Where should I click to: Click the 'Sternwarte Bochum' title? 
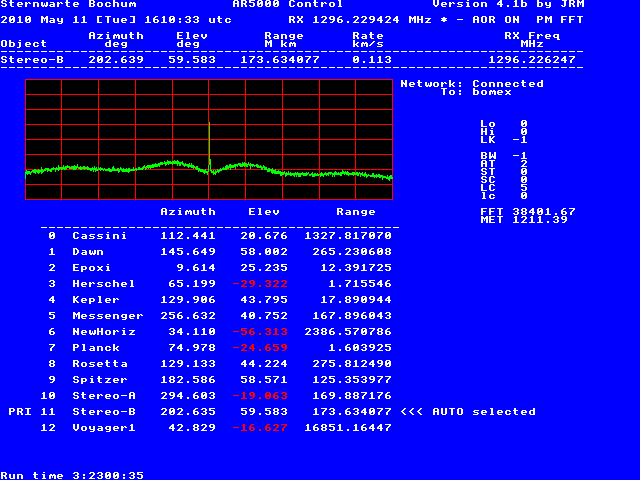[68, 4]
